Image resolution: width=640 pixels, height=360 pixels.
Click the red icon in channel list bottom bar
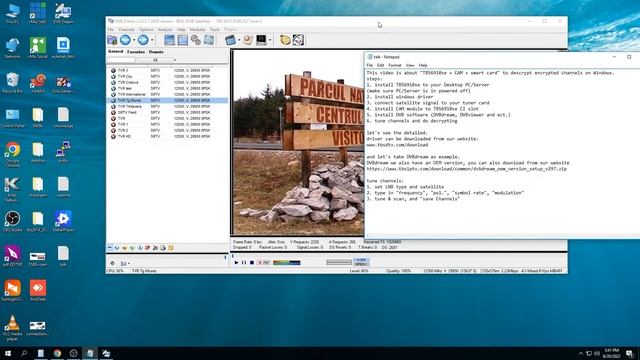point(147,248)
